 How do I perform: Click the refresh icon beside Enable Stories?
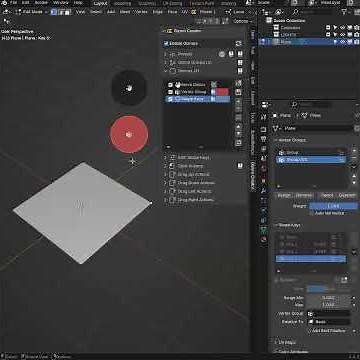239,44
